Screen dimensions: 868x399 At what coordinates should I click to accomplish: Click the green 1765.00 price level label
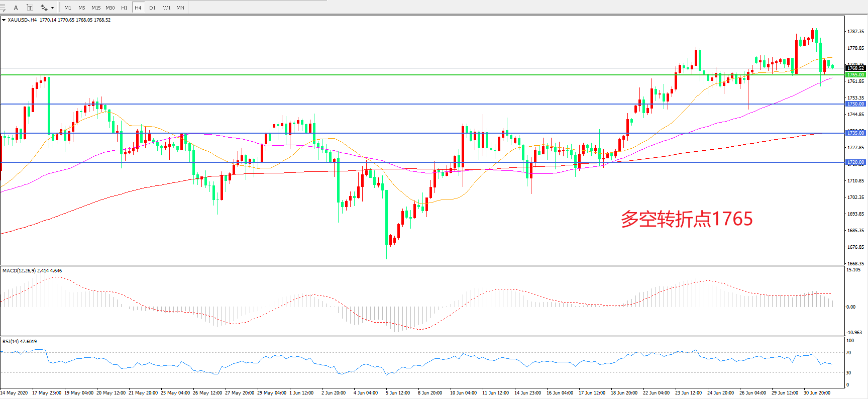tap(855, 75)
